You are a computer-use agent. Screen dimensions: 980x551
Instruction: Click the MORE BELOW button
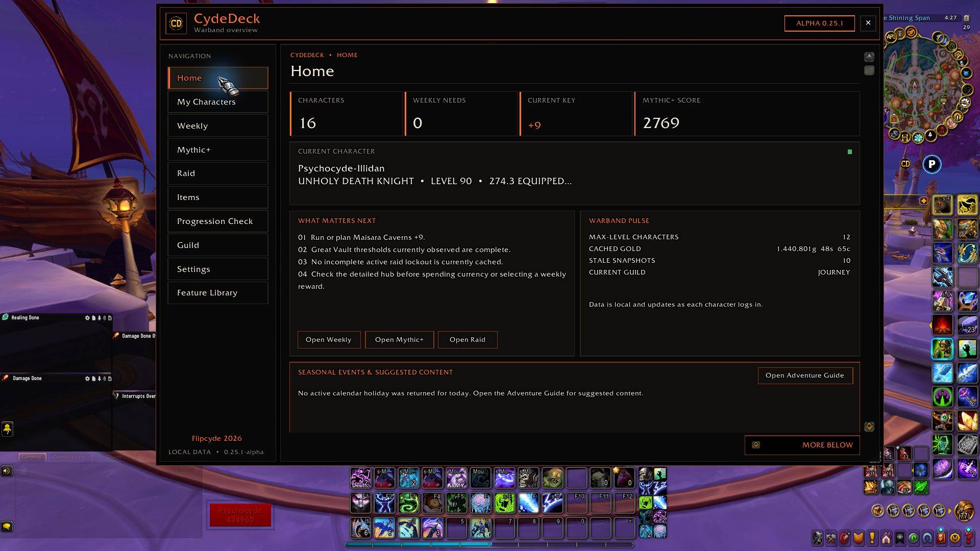[x=802, y=445]
